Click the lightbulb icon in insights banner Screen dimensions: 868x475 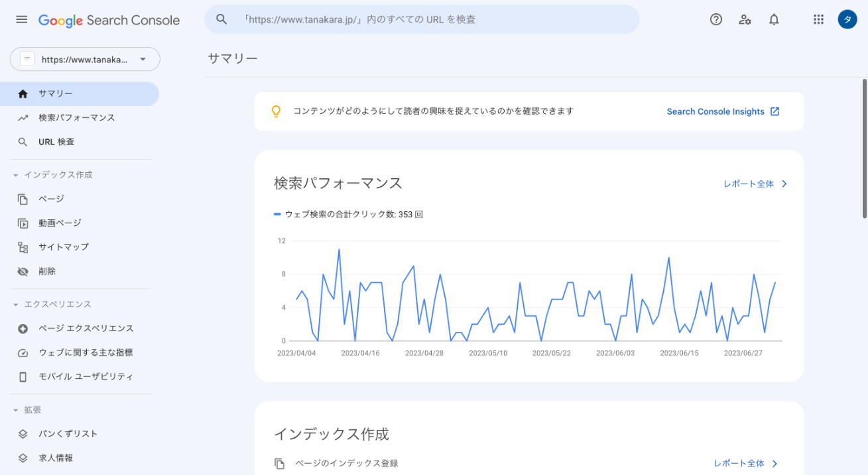277,111
